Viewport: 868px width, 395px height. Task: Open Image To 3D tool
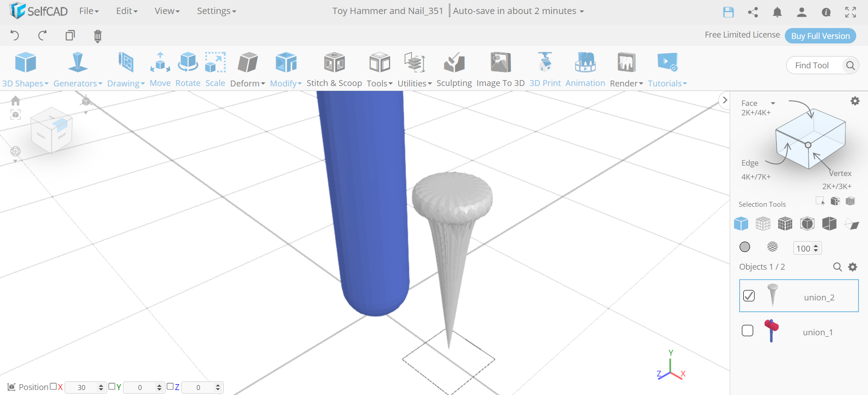click(x=500, y=69)
